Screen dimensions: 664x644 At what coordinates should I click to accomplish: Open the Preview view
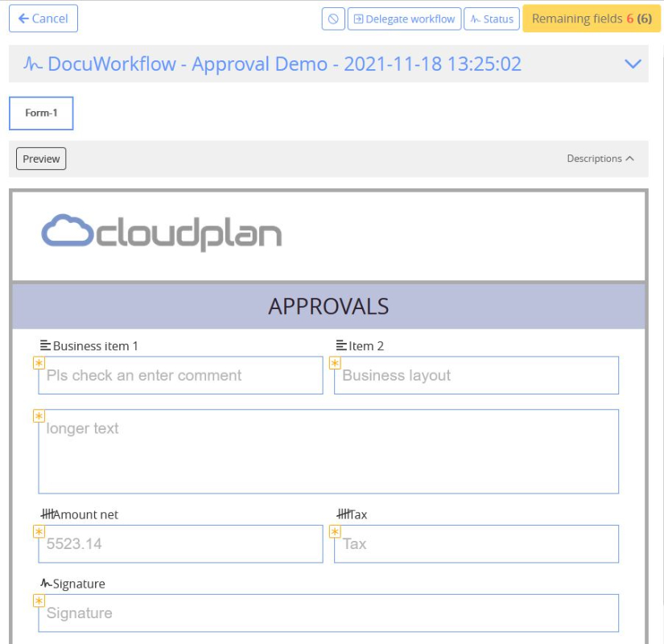(x=41, y=159)
